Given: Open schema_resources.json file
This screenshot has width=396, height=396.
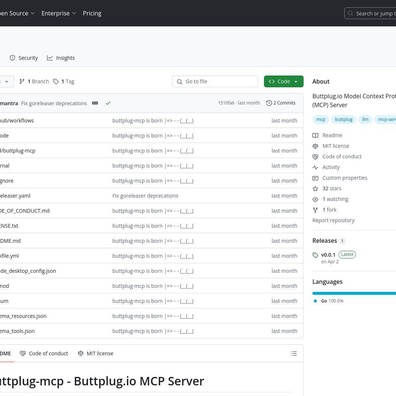Looking at the screenshot, I should click(23, 316).
